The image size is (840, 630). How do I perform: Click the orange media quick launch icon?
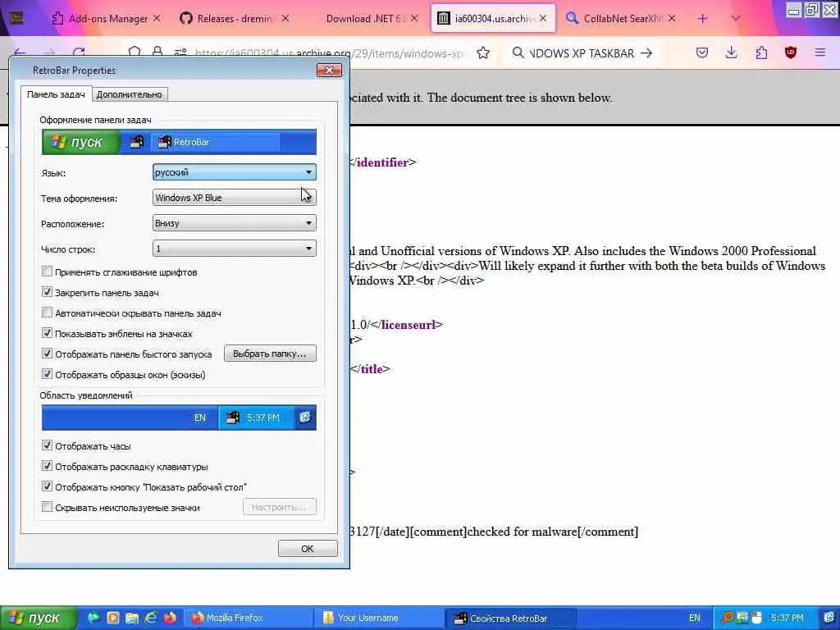[112, 618]
